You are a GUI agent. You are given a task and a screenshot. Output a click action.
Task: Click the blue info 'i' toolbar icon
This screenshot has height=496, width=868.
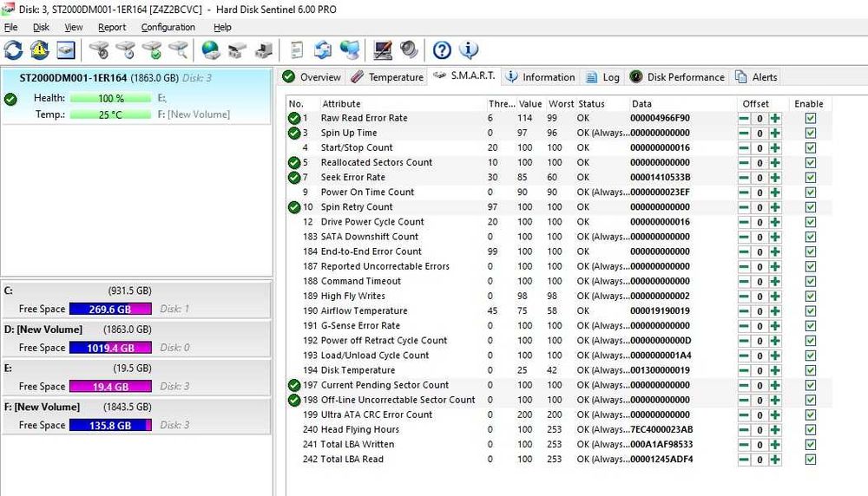(x=468, y=50)
